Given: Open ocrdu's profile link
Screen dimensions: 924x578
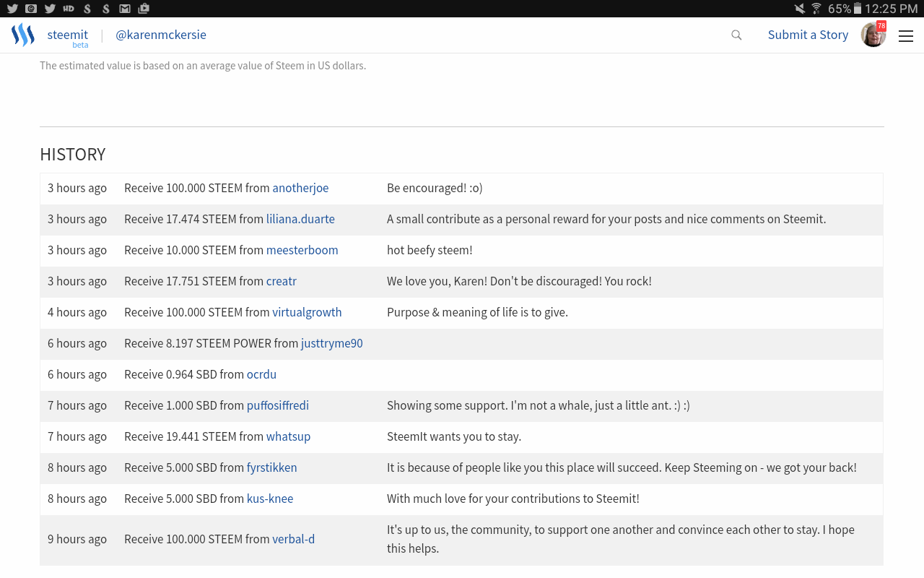Looking at the screenshot, I should coord(261,374).
